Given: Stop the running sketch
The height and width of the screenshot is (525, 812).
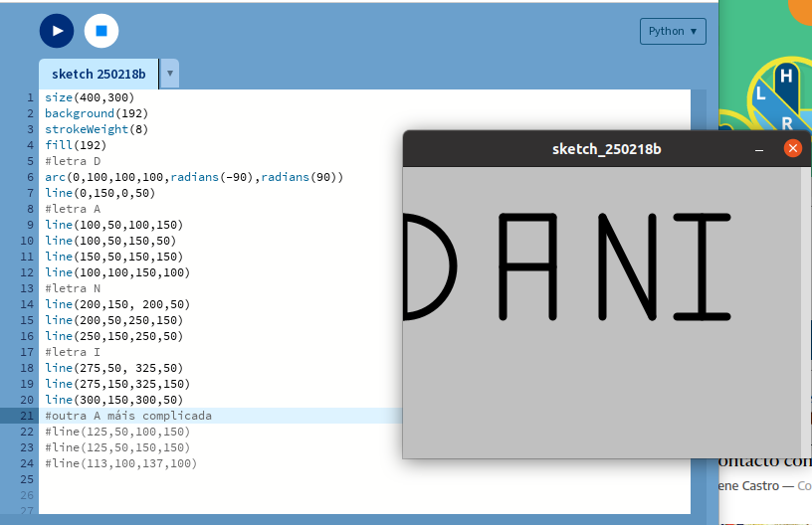Looking at the screenshot, I should coord(101,31).
